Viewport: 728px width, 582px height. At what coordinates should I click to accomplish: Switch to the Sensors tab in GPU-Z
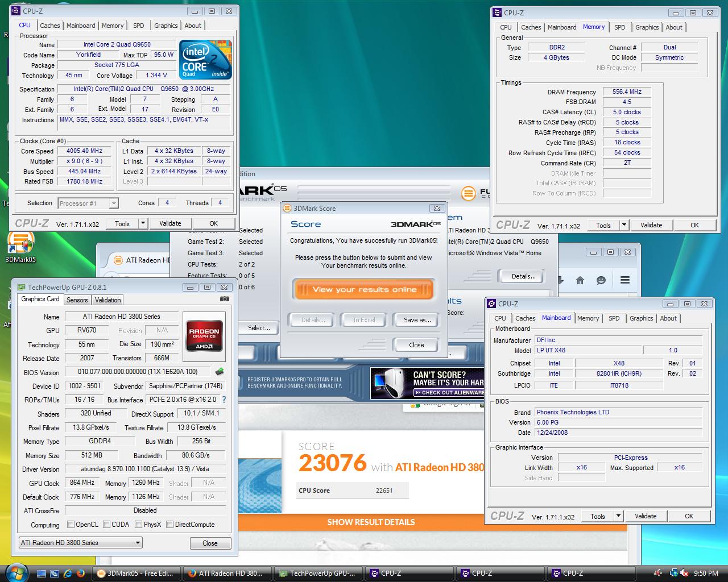click(77, 300)
